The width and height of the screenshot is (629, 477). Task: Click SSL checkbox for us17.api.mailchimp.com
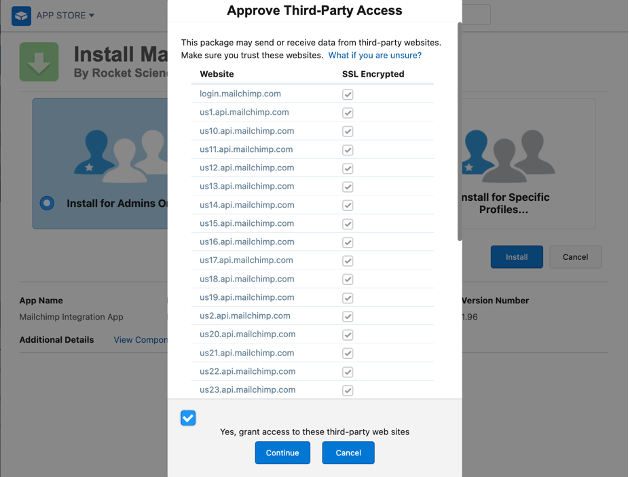(347, 261)
